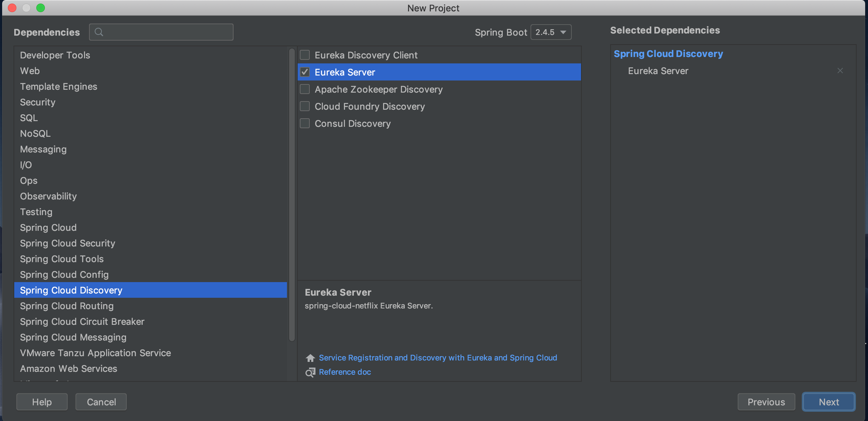Enable the Eureka Discovery Client checkbox

(305, 55)
